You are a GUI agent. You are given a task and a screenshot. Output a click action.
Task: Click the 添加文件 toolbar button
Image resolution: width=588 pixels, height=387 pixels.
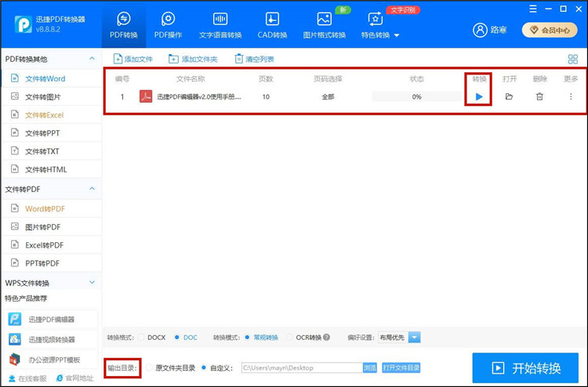tap(133, 59)
